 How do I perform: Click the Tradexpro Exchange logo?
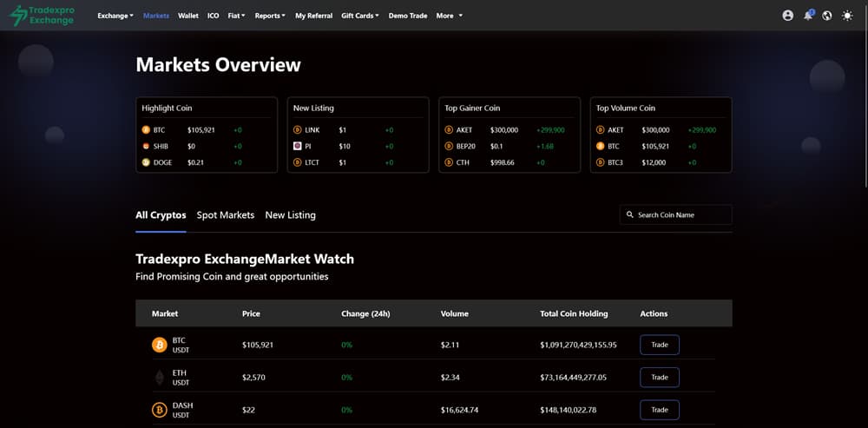pos(42,16)
